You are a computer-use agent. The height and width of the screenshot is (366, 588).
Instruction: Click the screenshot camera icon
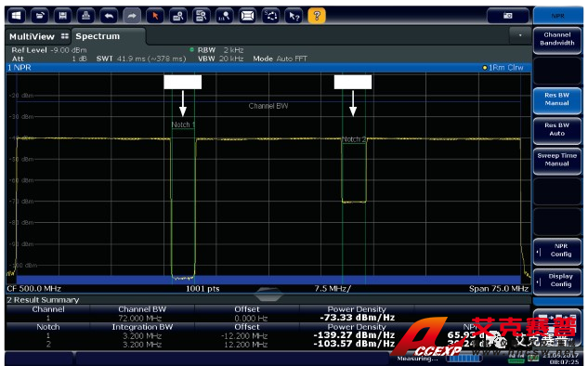coord(507,16)
